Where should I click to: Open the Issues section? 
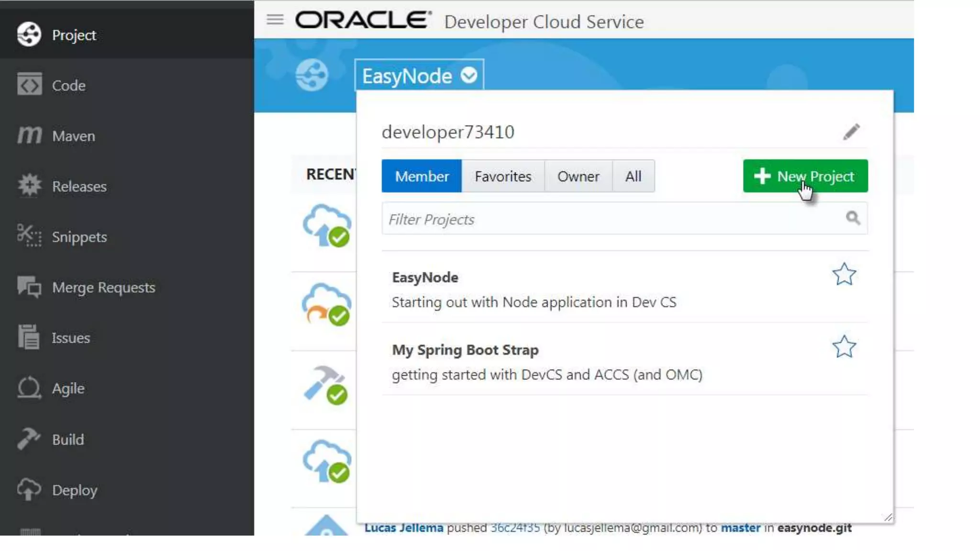70,338
